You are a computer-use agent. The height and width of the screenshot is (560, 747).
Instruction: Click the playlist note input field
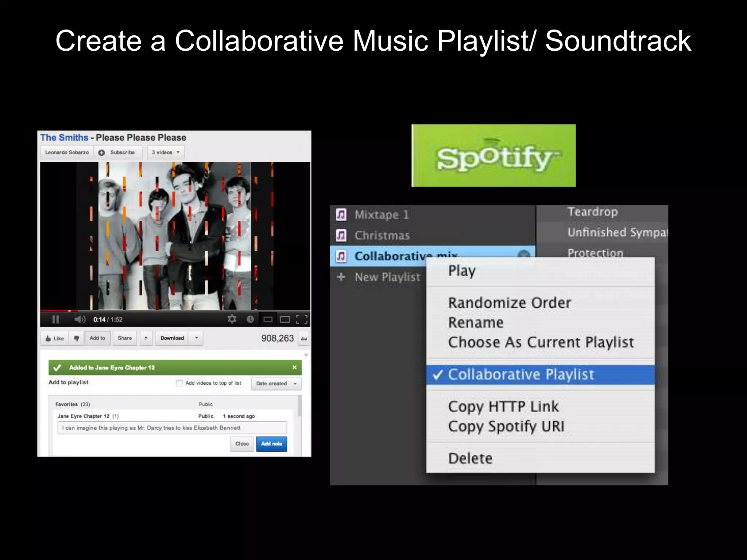pyautogui.click(x=172, y=428)
